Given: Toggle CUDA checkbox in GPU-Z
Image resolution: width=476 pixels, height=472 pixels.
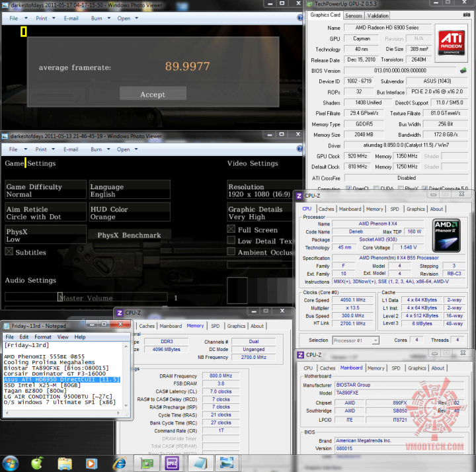Looking at the screenshot, I should pos(376,188).
